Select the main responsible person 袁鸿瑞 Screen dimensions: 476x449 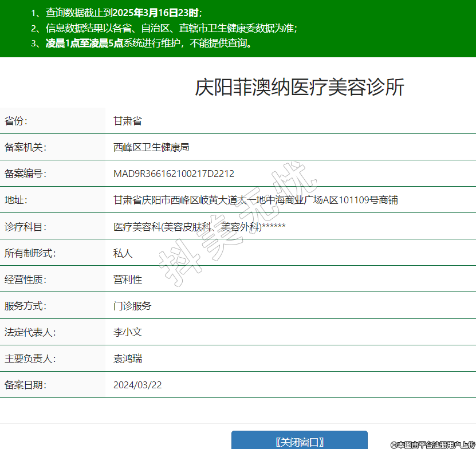pyautogui.click(x=127, y=359)
